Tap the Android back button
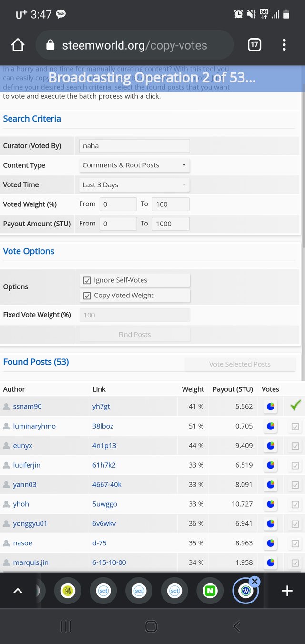The height and width of the screenshot is (644, 305). point(237,626)
